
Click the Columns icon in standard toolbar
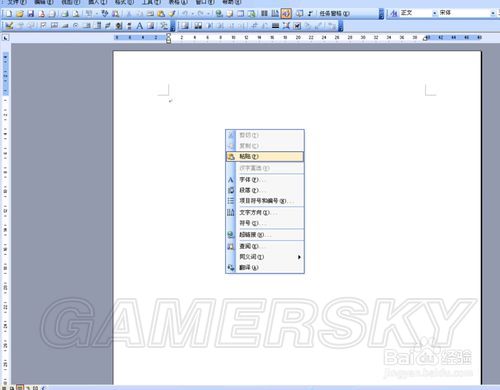click(264, 14)
